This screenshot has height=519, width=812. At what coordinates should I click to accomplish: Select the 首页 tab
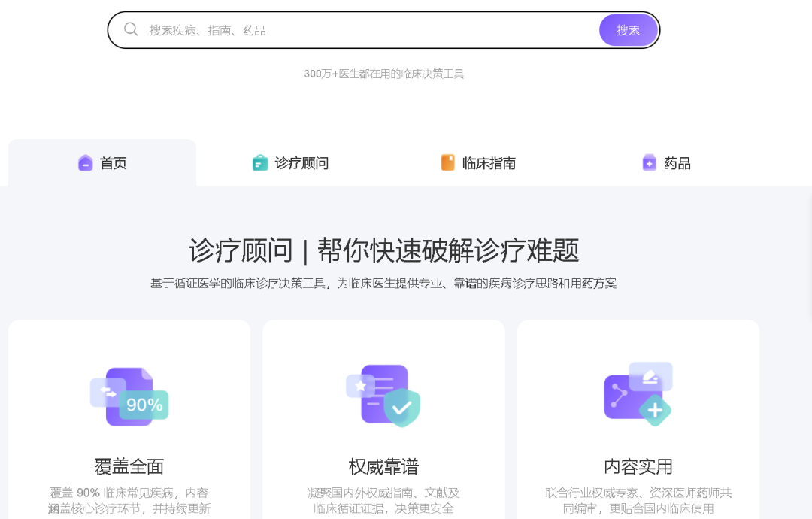[x=102, y=162]
